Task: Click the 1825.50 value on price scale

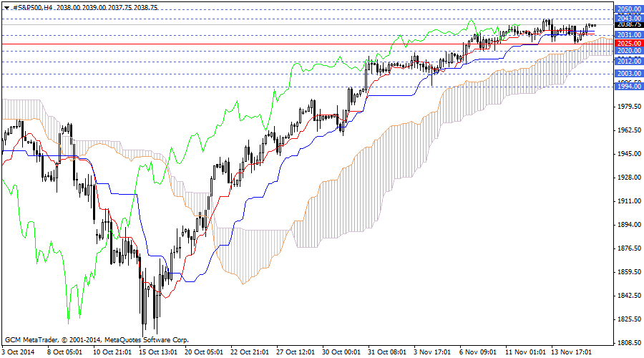Action: click(630, 319)
